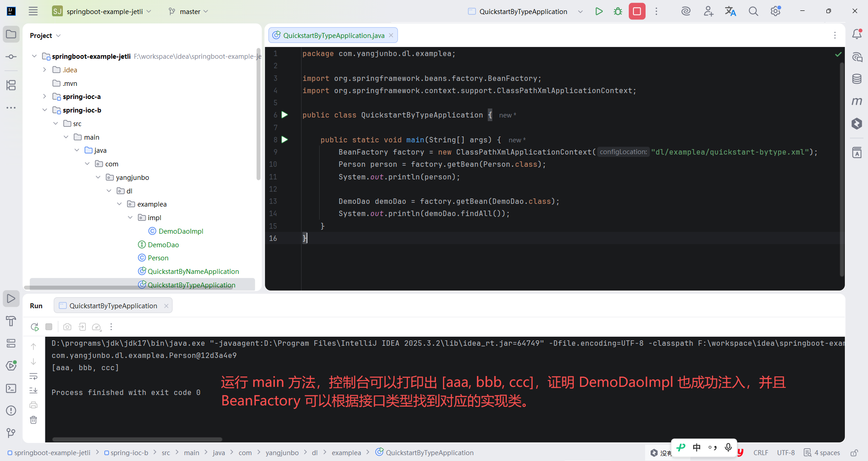Open Code With Me user icon
868x461 pixels.
pyautogui.click(x=708, y=11)
